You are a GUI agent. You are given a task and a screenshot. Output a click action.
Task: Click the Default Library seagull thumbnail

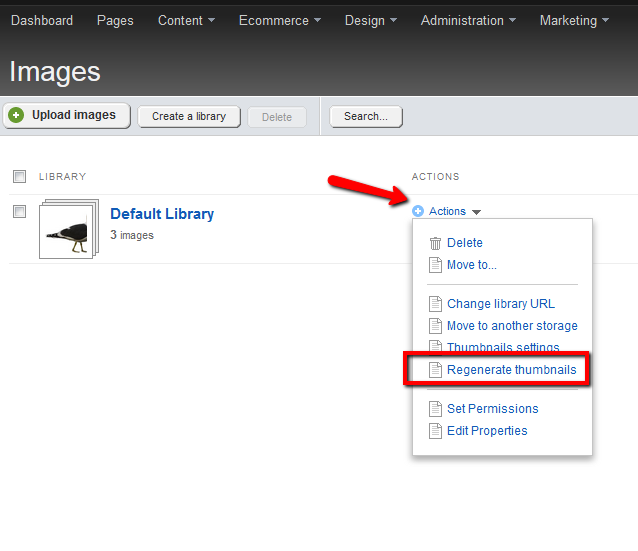pyautogui.click(x=69, y=229)
